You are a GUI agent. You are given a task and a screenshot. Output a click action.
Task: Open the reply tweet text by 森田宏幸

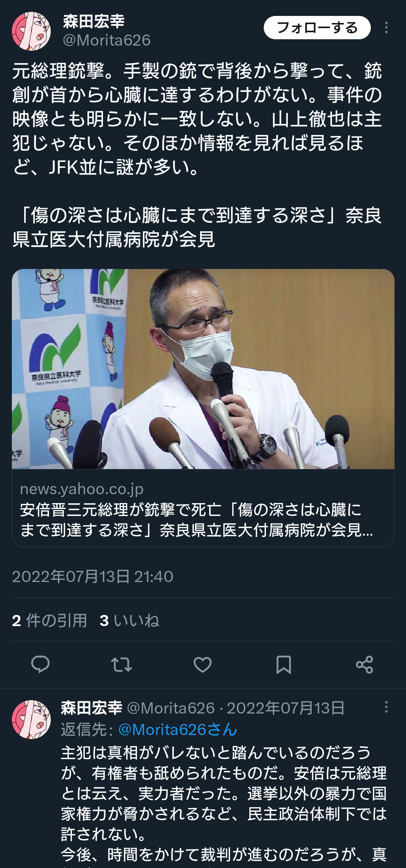pos(224,804)
